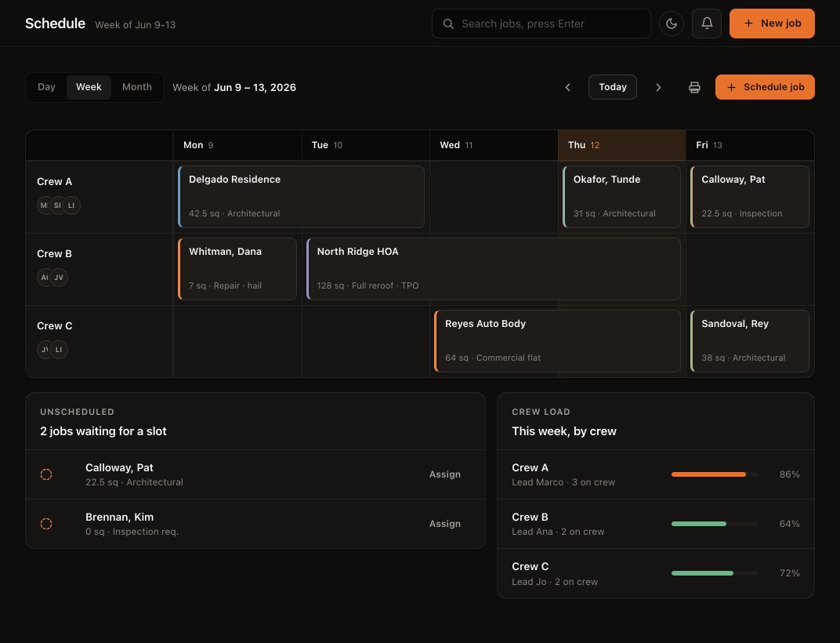Screen dimensions: 840x643
Task: Open the Delgado Residence job card
Action: pos(301,197)
